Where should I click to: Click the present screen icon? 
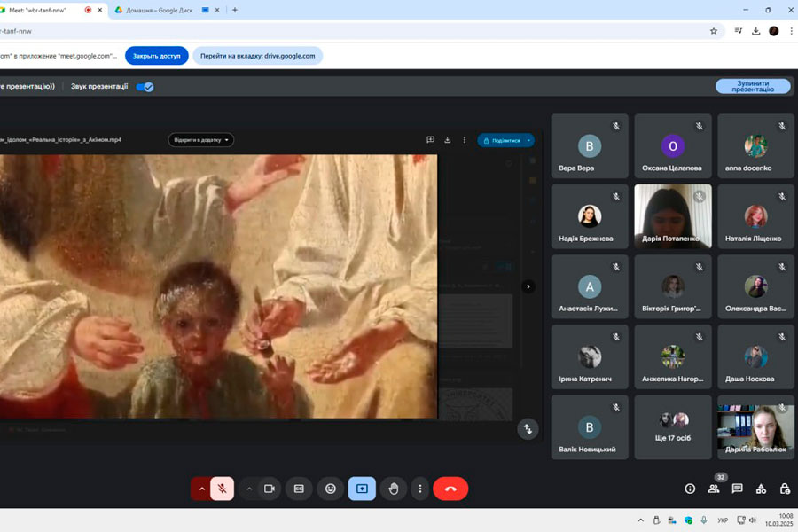[362, 489]
